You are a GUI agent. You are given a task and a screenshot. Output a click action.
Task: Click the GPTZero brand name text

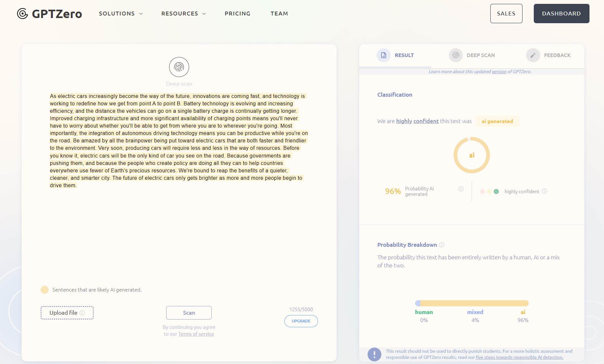[57, 14]
